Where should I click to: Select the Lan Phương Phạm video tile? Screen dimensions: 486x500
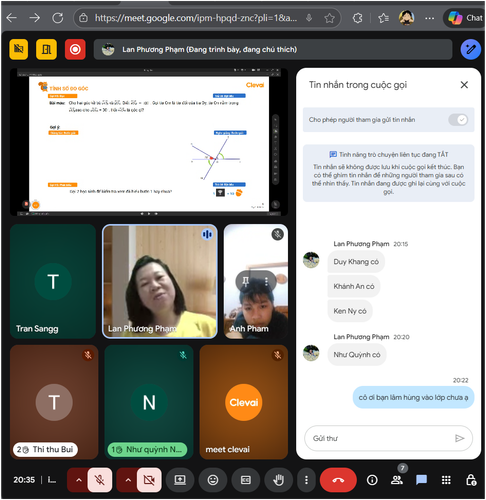[160, 281]
